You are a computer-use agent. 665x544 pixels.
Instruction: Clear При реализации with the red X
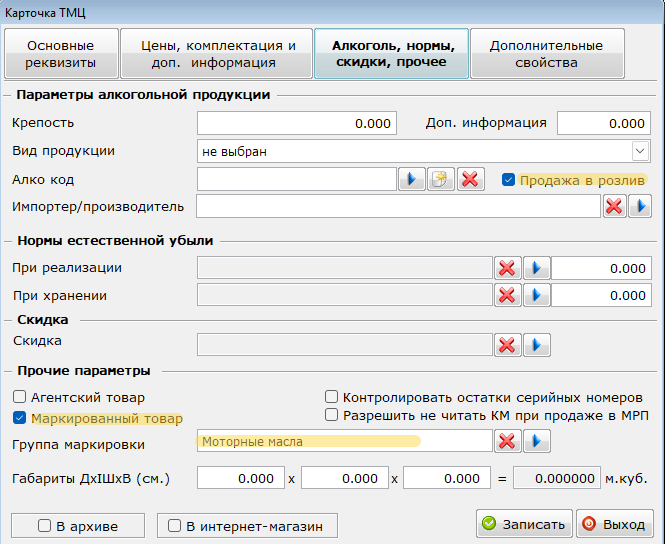[x=508, y=268]
